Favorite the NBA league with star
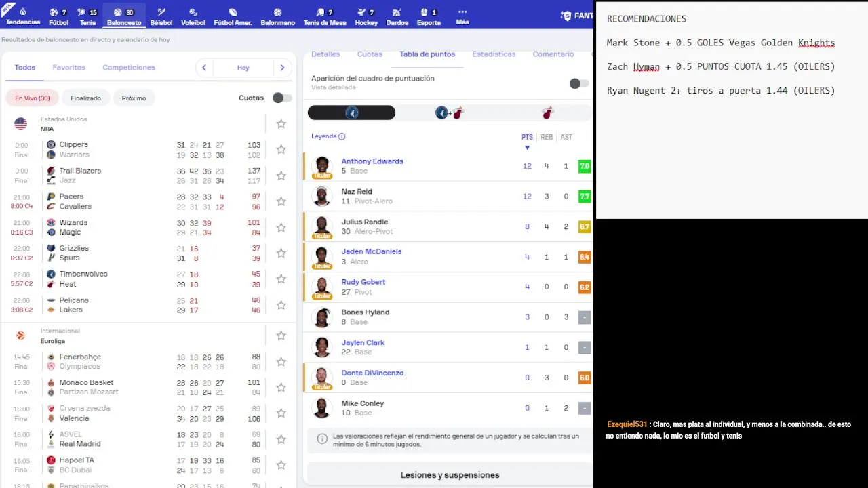The width and height of the screenshot is (868, 488). coord(281,124)
